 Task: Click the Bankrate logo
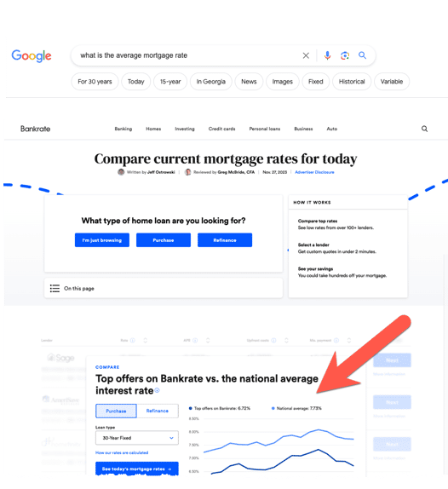click(x=35, y=129)
